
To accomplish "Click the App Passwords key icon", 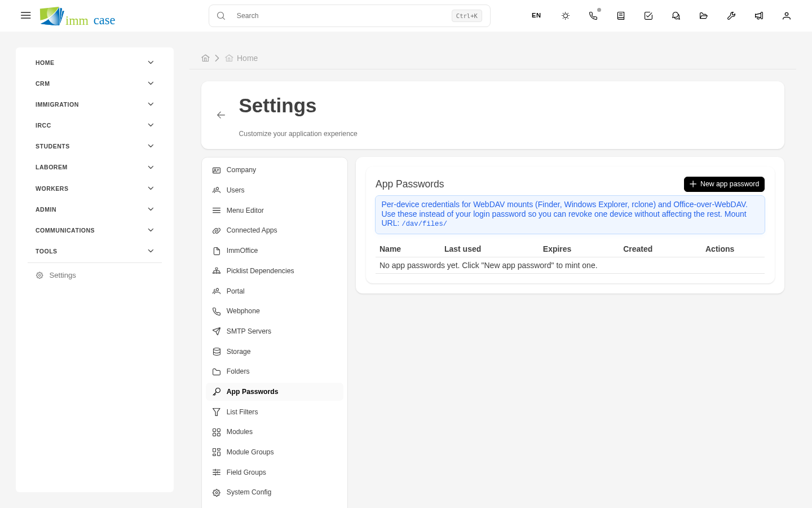I will 217,392.
